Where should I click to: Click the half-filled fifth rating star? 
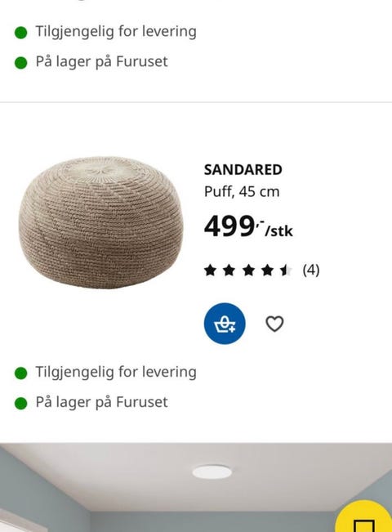(286, 270)
